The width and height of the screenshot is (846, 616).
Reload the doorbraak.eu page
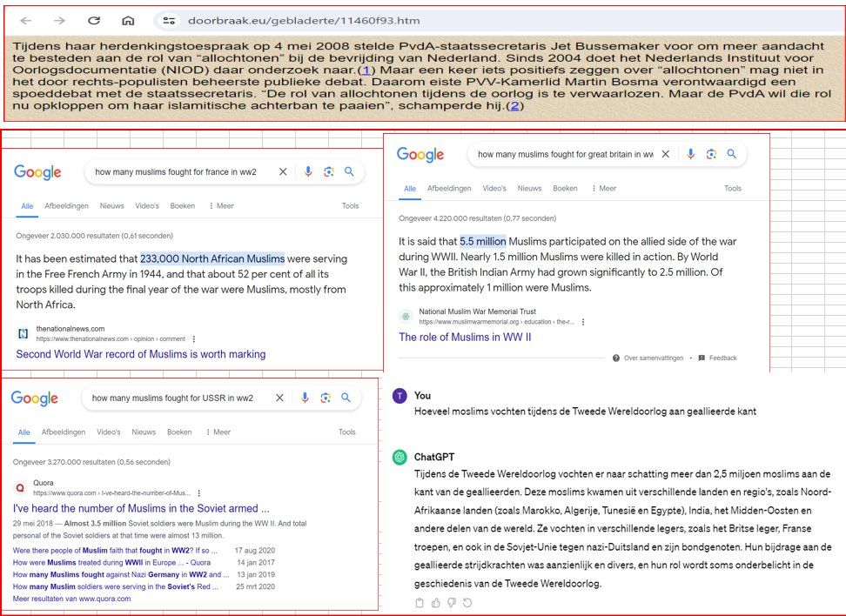pos(94,21)
